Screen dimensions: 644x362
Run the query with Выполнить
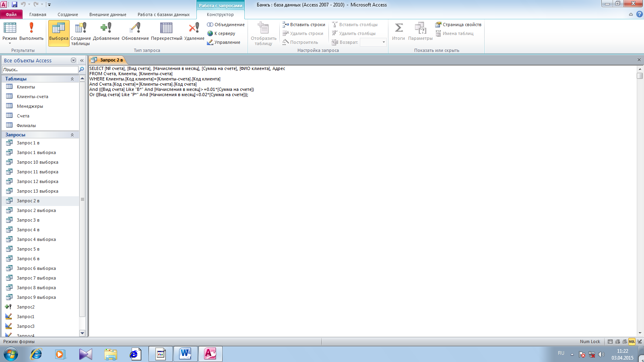(31, 32)
